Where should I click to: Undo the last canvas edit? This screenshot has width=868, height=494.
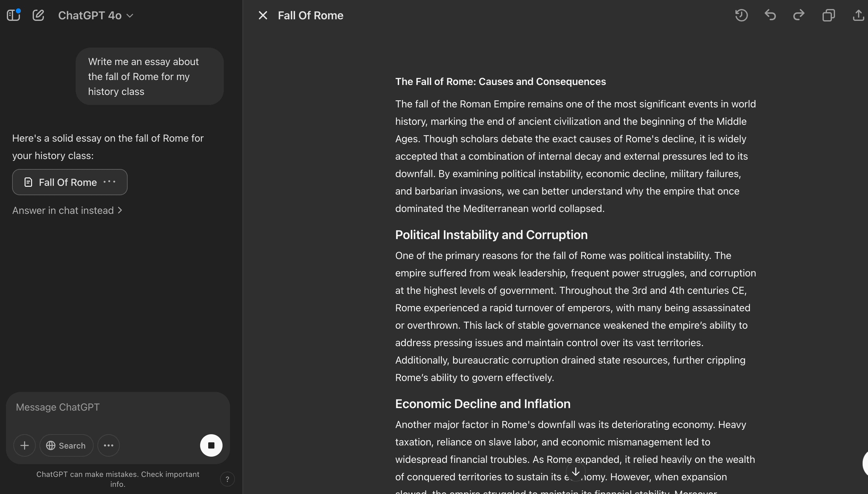(x=770, y=15)
